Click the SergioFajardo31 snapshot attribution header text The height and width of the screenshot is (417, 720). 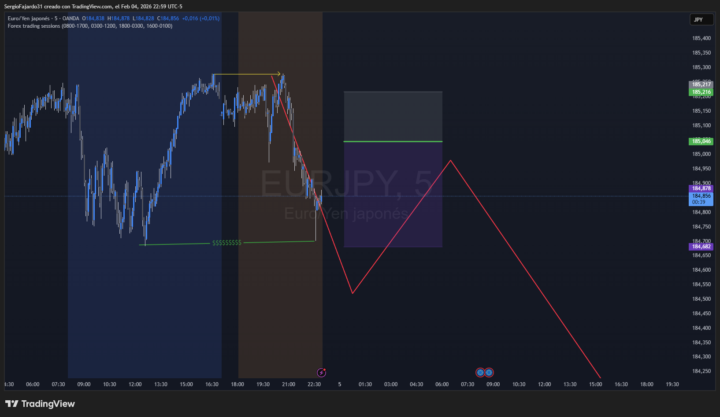coord(93,6)
